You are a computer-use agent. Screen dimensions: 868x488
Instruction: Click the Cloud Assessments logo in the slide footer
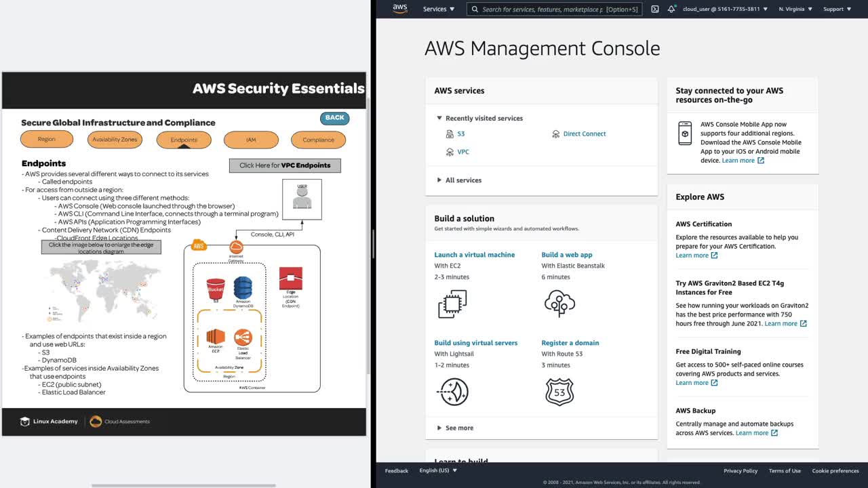[120, 422]
